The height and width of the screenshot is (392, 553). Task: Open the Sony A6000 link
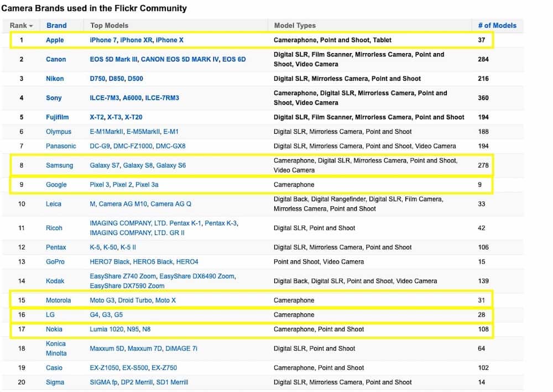(132, 98)
